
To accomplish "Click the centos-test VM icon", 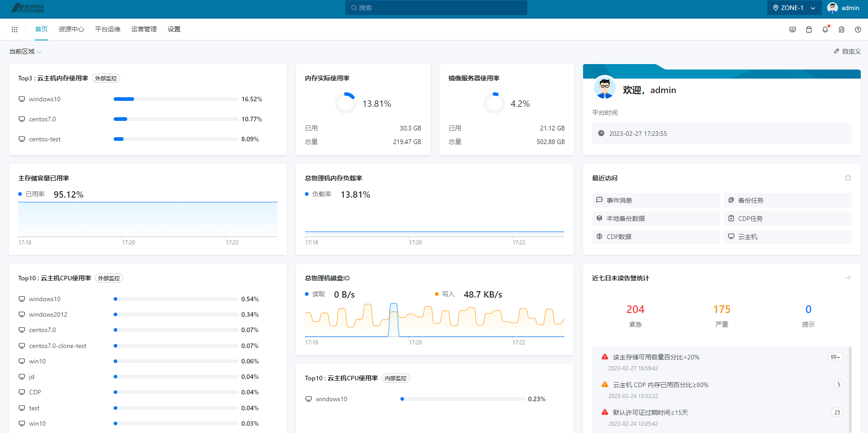I will click(x=22, y=139).
